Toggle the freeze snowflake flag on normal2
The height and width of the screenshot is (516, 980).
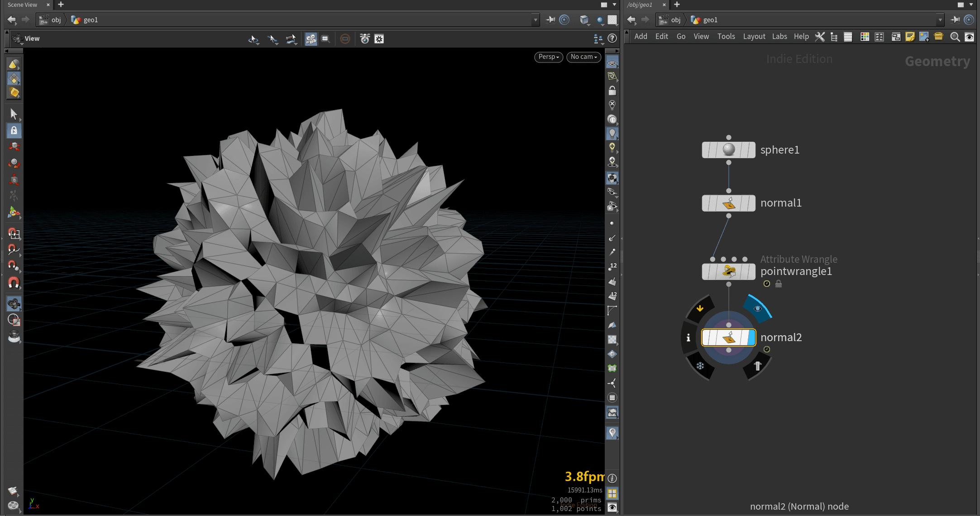point(700,366)
